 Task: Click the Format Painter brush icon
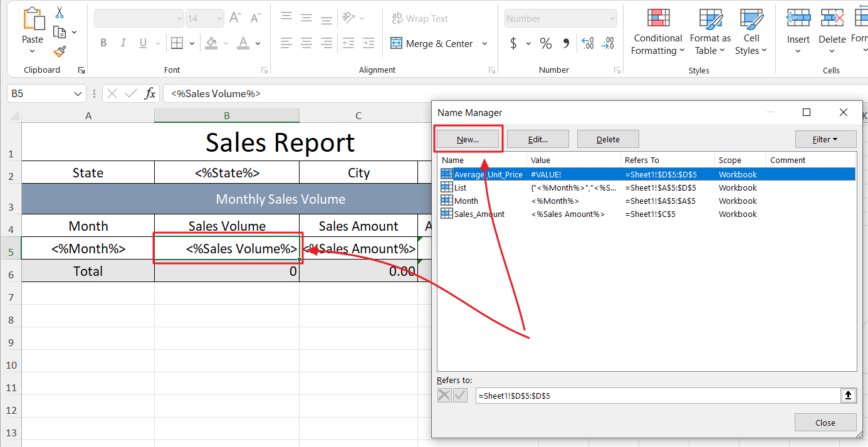pos(60,51)
